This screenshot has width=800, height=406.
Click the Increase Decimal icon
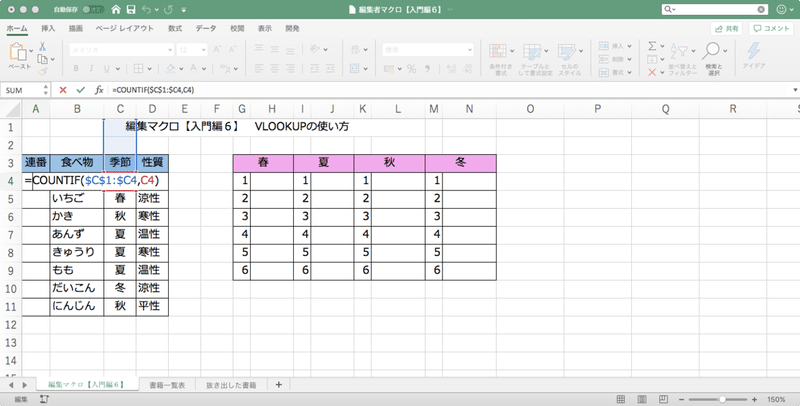[x=452, y=68]
